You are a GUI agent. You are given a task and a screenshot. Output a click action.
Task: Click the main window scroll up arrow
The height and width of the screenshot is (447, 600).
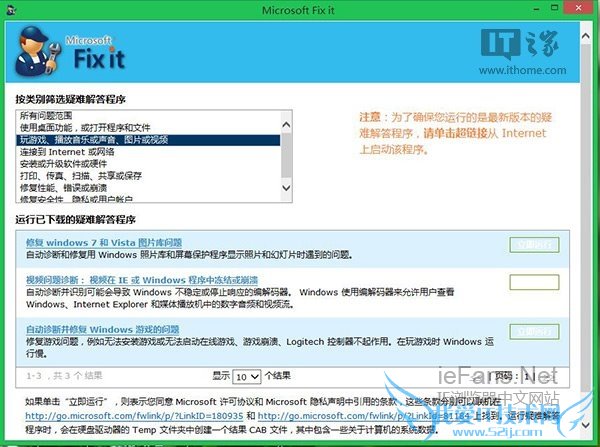585,36
